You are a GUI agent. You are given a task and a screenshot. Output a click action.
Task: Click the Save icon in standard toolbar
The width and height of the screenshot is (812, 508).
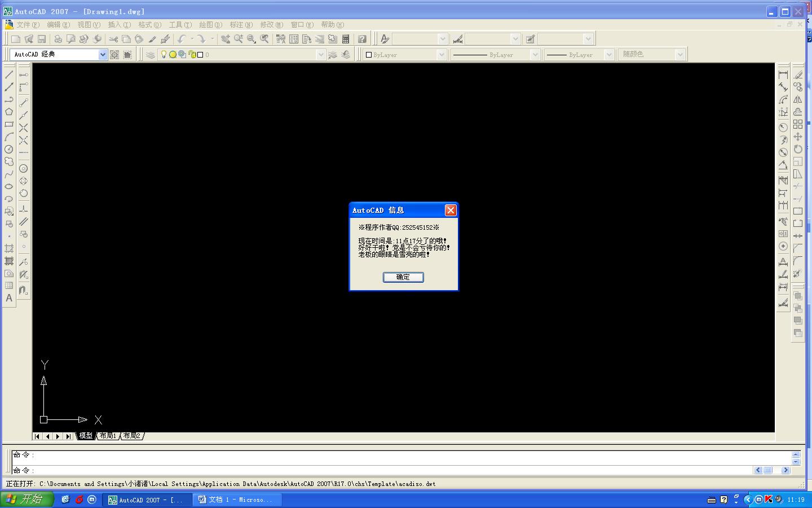tap(42, 39)
